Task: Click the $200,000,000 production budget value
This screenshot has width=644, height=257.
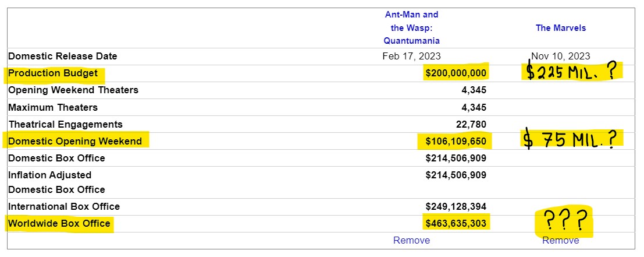Action: [x=456, y=73]
